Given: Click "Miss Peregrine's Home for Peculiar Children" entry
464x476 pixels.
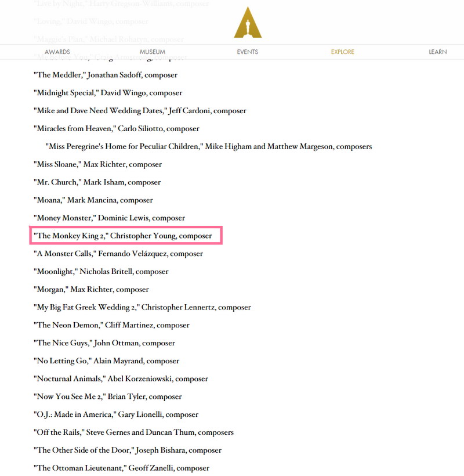Looking at the screenshot, I should point(208,146).
